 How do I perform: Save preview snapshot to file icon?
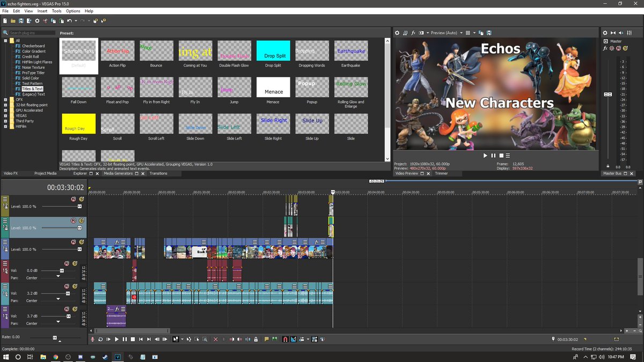coord(489,33)
